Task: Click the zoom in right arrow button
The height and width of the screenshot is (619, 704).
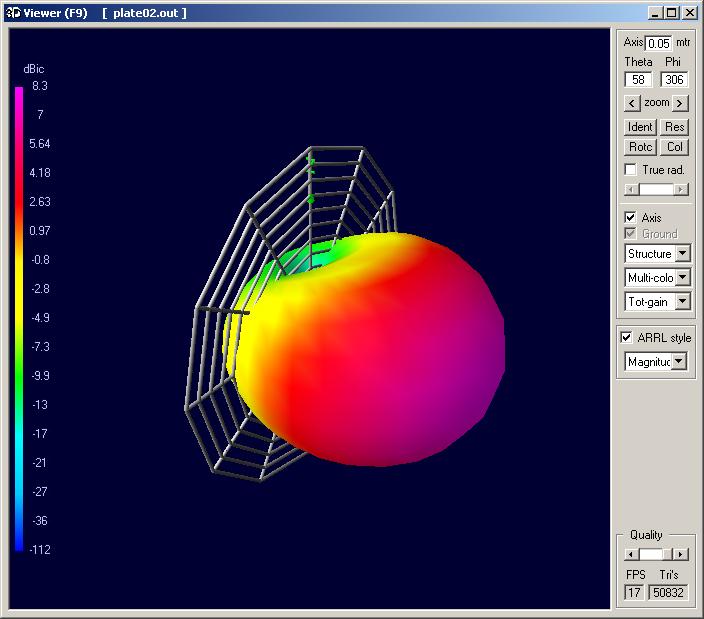Action: 680,103
